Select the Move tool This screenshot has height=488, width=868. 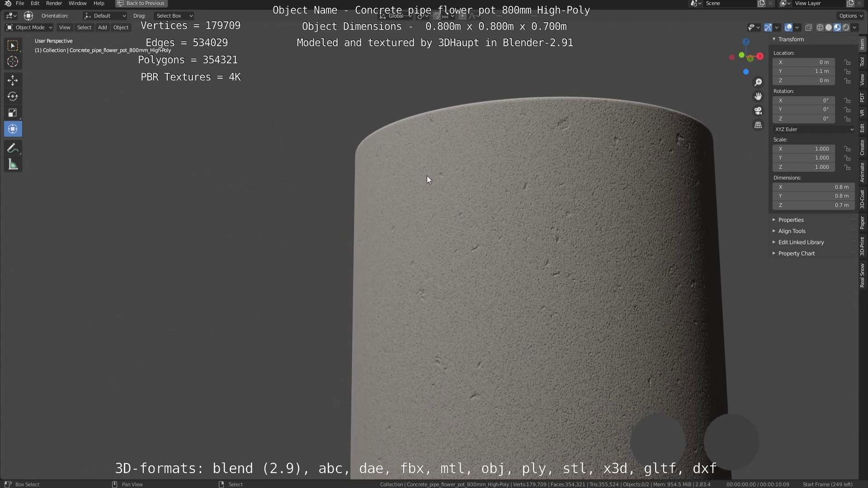(13, 80)
